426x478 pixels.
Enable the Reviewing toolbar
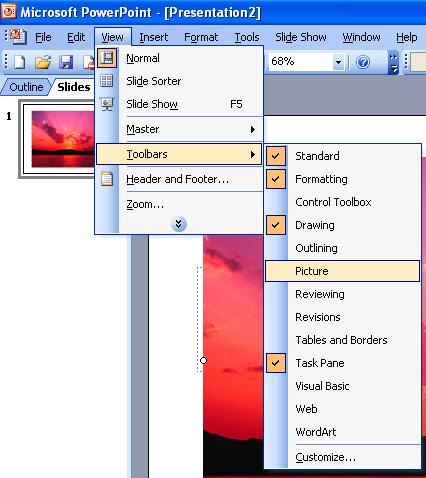[343, 294]
